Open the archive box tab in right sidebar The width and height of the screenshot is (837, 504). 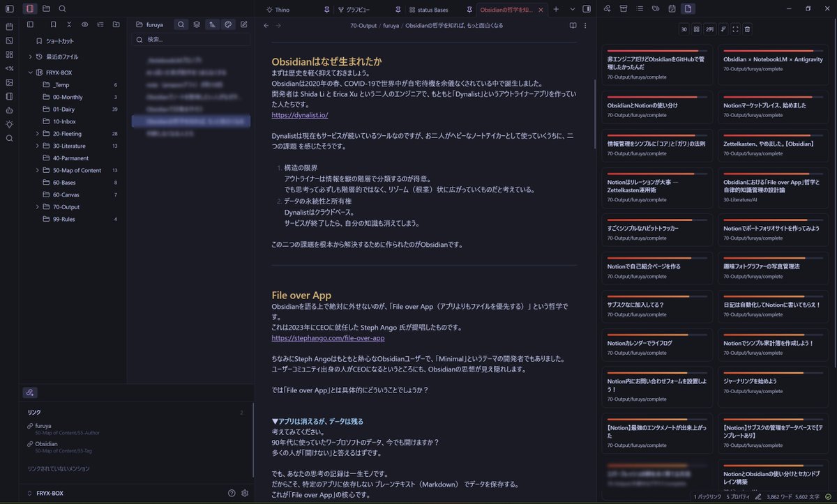[623, 9]
